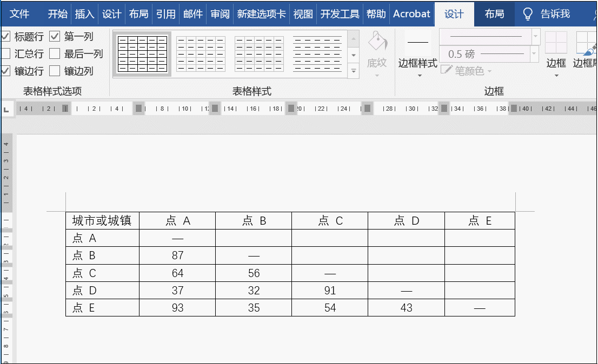Switch to the 新建选项卡 tab

(261, 14)
